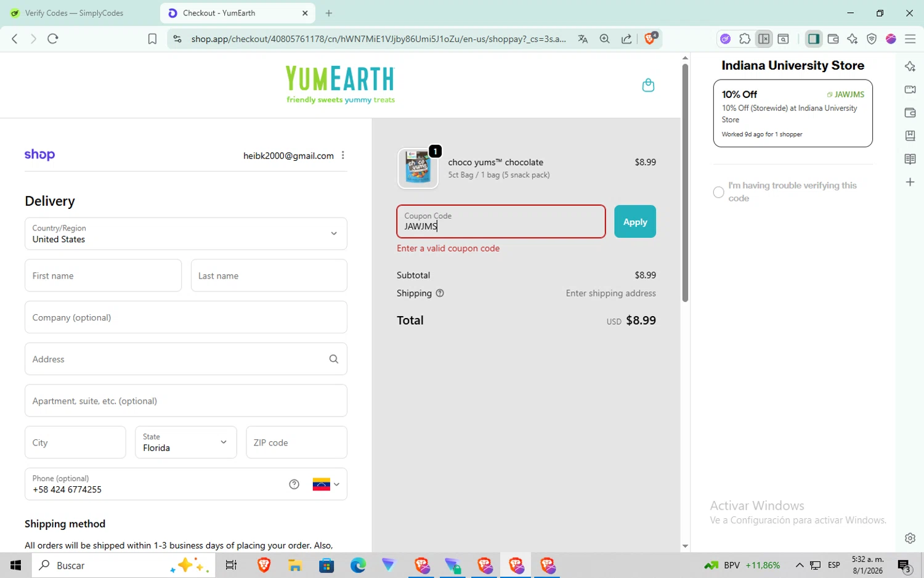Expand the Country/Region dropdown

pyautogui.click(x=186, y=234)
